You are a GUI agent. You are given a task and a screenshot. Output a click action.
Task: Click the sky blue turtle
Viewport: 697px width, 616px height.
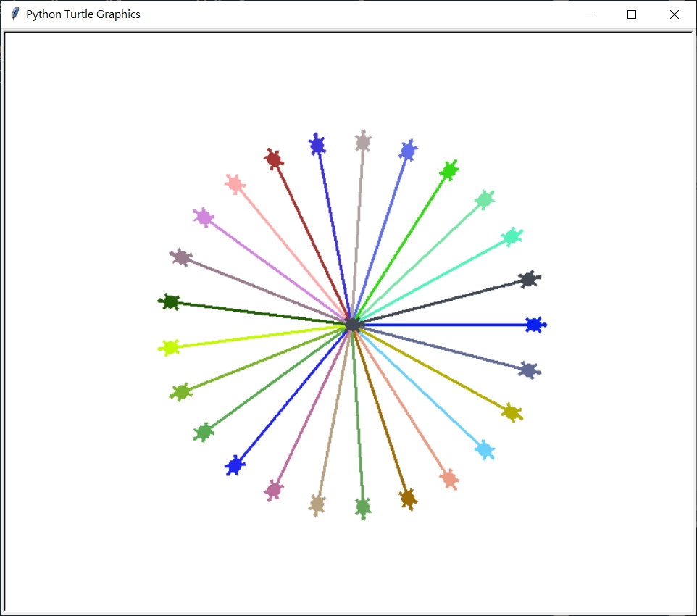pyautogui.click(x=485, y=449)
